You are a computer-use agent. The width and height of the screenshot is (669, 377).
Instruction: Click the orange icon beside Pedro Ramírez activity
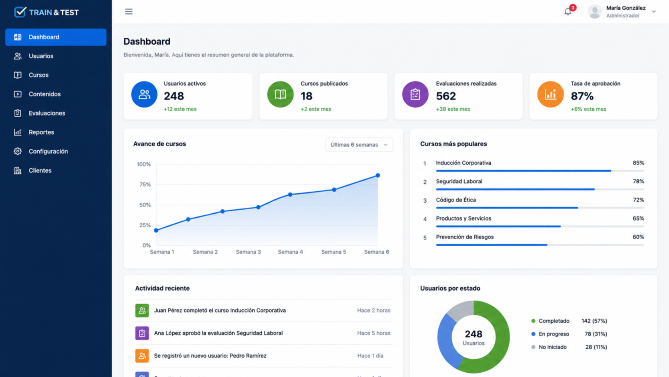(x=142, y=356)
